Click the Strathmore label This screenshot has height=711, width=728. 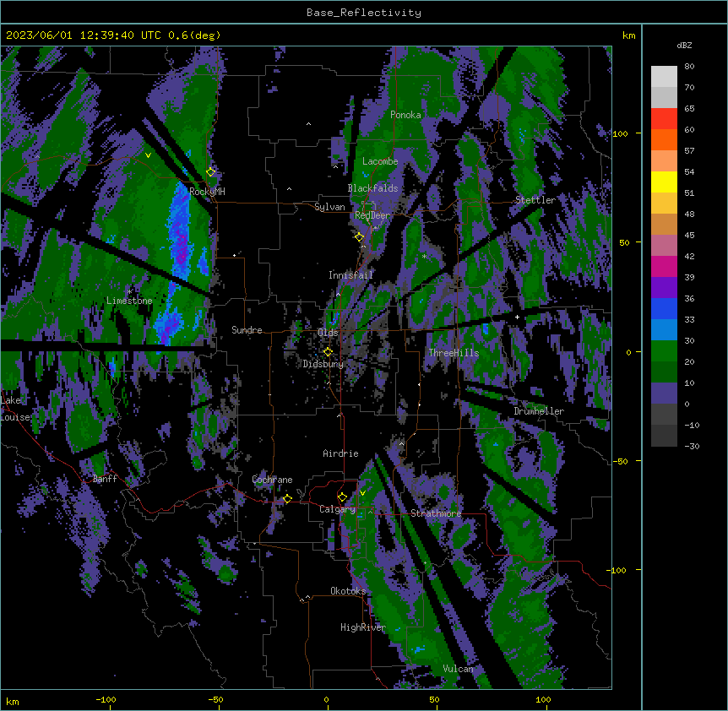coord(436,513)
